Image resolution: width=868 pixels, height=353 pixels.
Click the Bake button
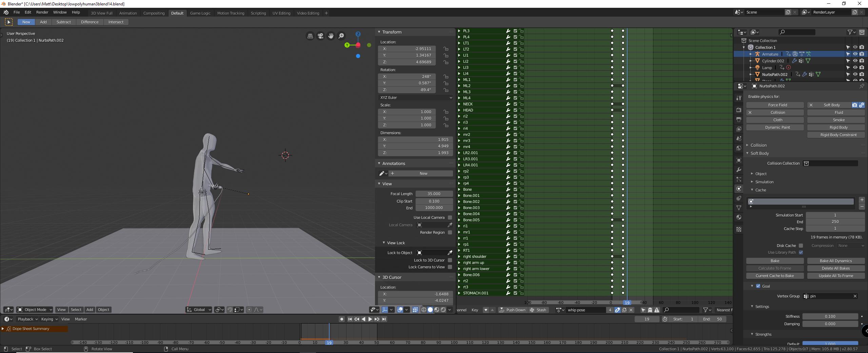pos(775,261)
